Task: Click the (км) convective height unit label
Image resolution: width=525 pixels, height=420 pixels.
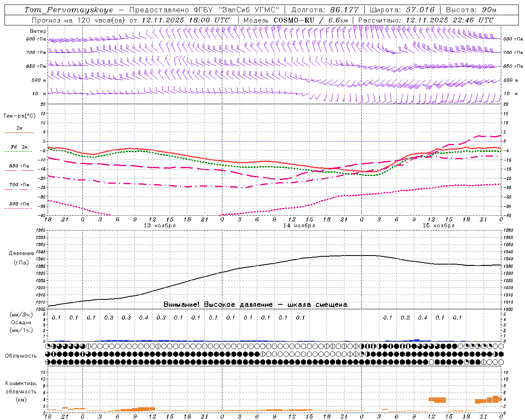Action: tap(21, 399)
